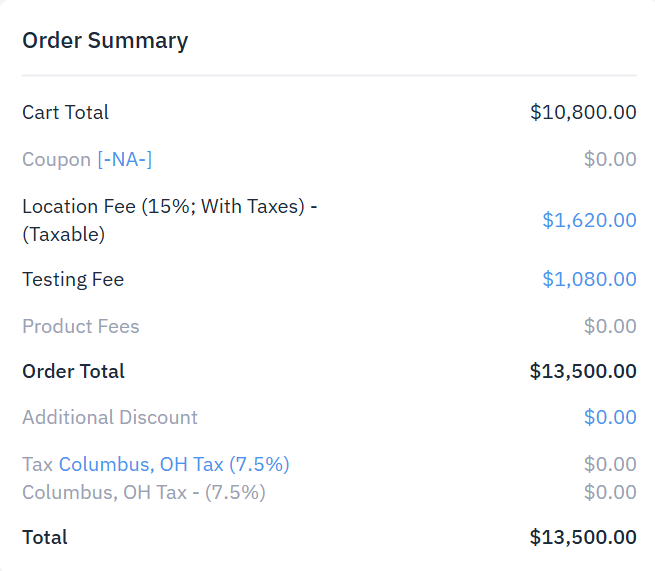
Task: Select the Product Fees $0.00 amount
Action: pyautogui.click(x=610, y=326)
